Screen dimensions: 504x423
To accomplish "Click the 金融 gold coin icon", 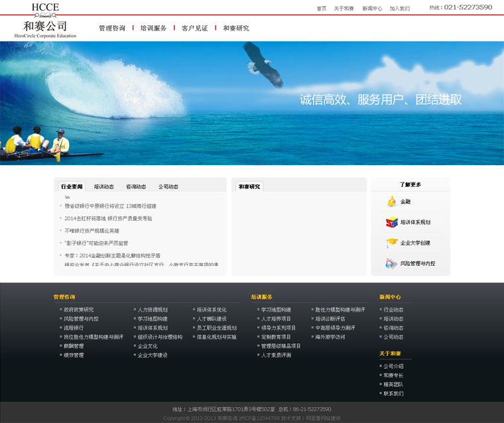I will [391, 202].
